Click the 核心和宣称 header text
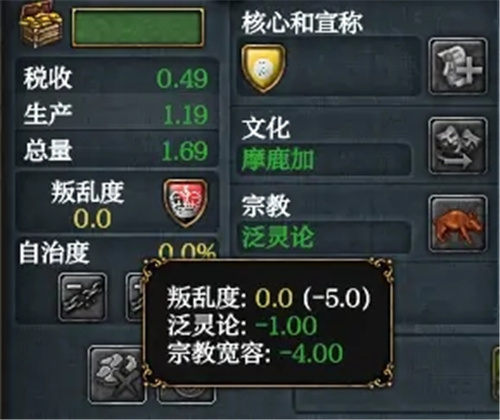Image resolution: width=500 pixels, height=420 pixels. coord(302,23)
